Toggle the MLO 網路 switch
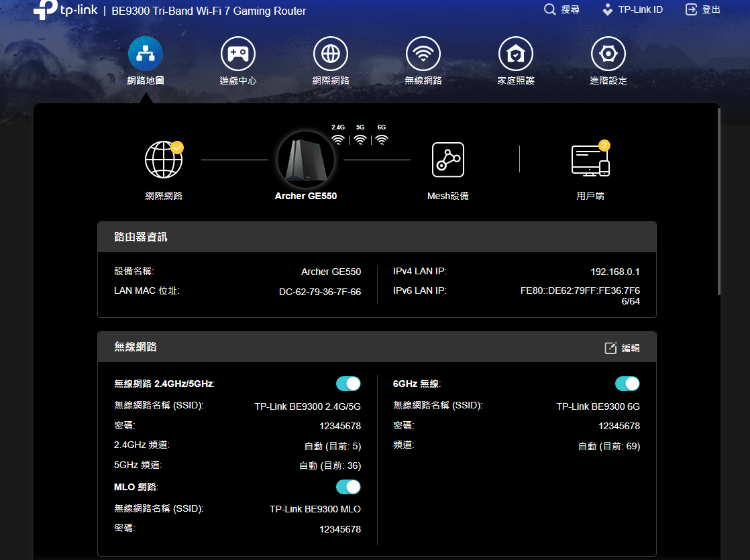This screenshot has height=560, width=750. tap(348, 487)
